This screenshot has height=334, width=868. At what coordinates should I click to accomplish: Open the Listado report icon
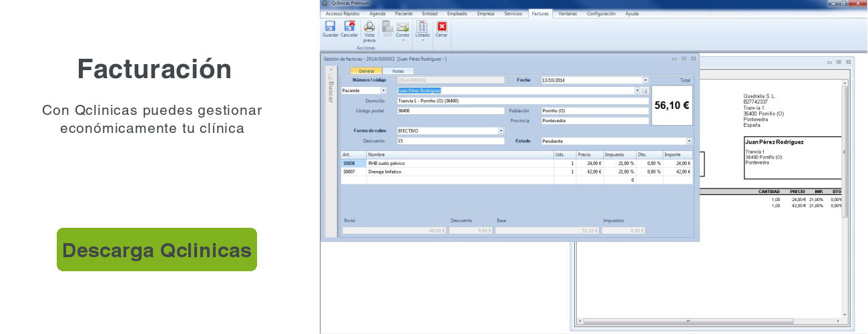[x=422, y=27]
